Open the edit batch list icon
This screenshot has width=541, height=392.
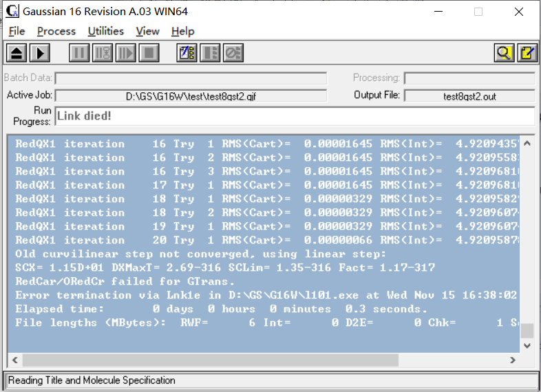tap(187, 53)
